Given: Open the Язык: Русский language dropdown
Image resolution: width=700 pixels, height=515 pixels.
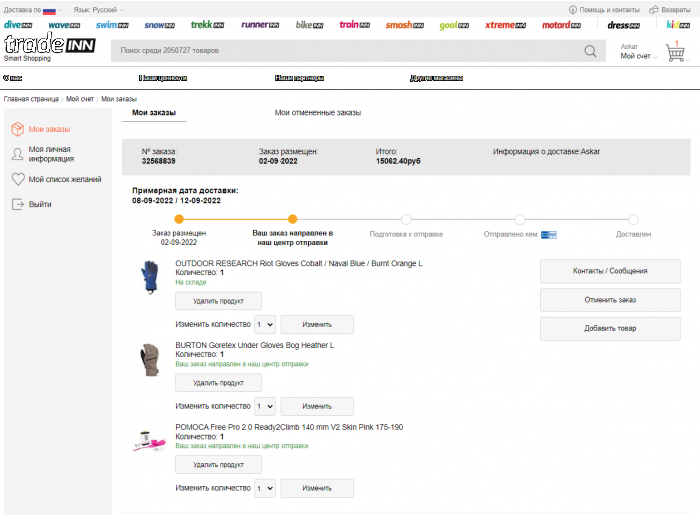Looking at the screenshot, I should [99, 9].
